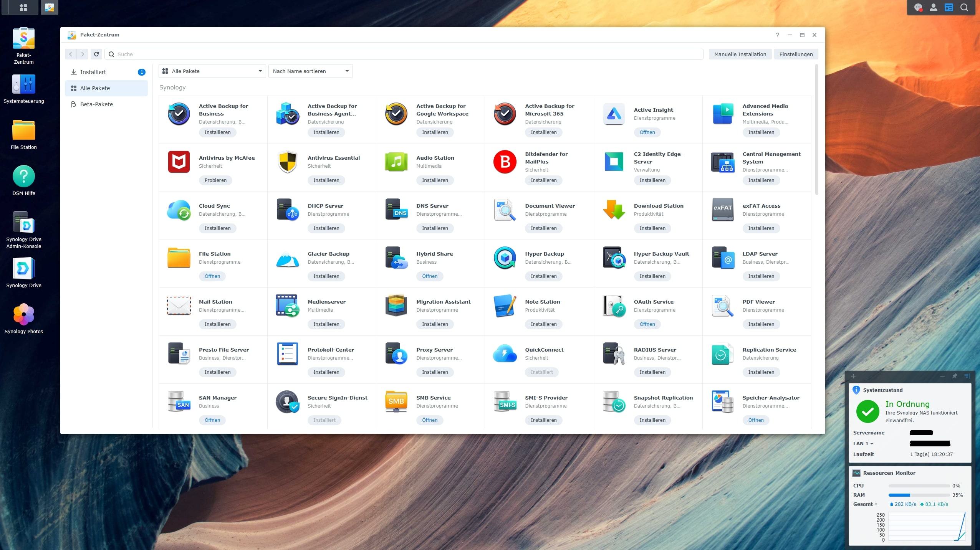Image resolution: width=980 pixels, height=550 pixels.
Task: Expand the Alle Pakete category dropdown
Action: (212, 71)
